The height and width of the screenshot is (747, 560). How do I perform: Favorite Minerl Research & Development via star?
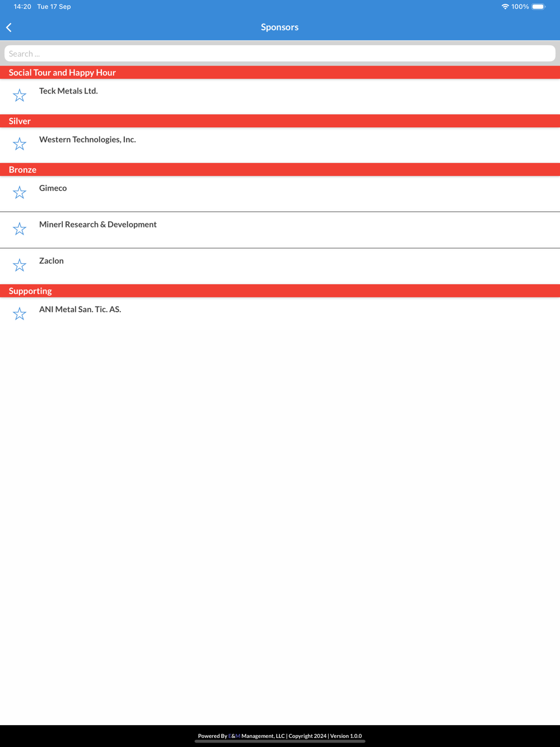click(x=20, y=229)
